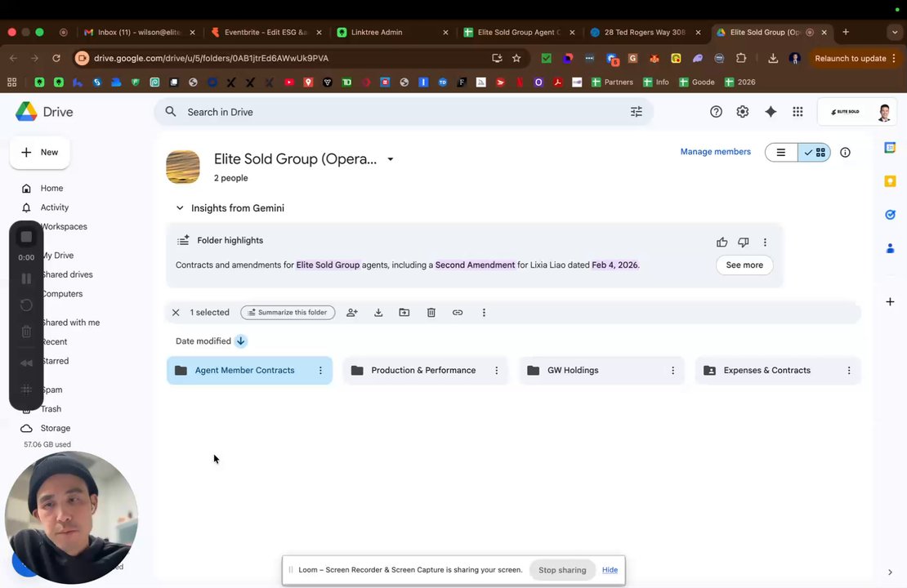Open Chrome downloads icon
Viewport: 907px width, 588px height.
773,58
